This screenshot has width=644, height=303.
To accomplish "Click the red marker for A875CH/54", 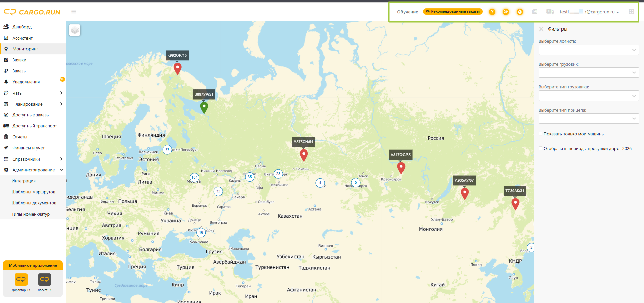I will (304, 155).
